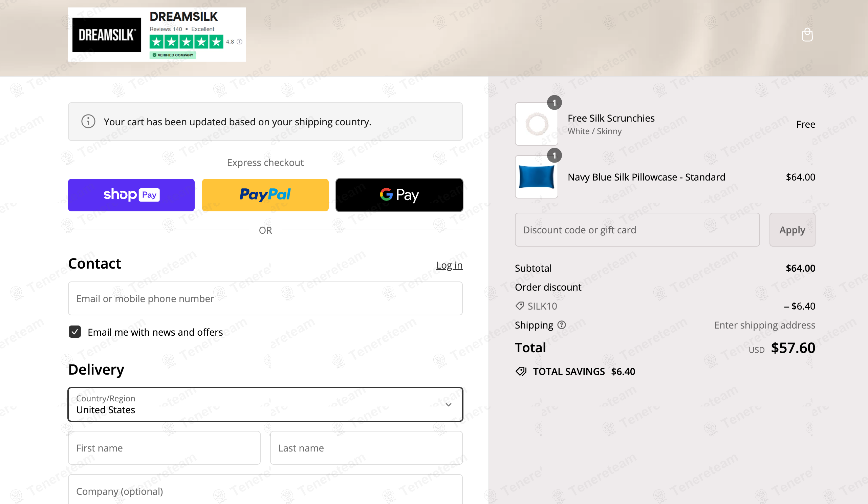Click the Trustpilot five-star rating
Image resolution: width=868 pixels, height=504 pixels.
(x=186, y=42)
